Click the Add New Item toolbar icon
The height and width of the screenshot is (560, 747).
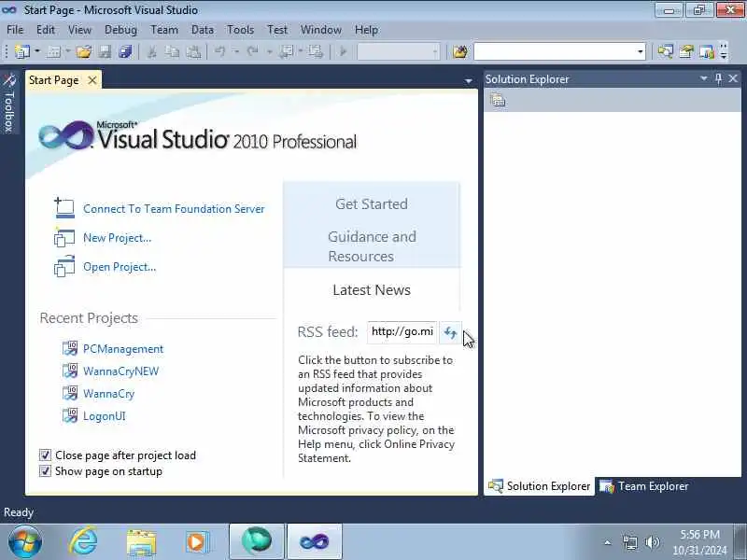click(54, 51)
